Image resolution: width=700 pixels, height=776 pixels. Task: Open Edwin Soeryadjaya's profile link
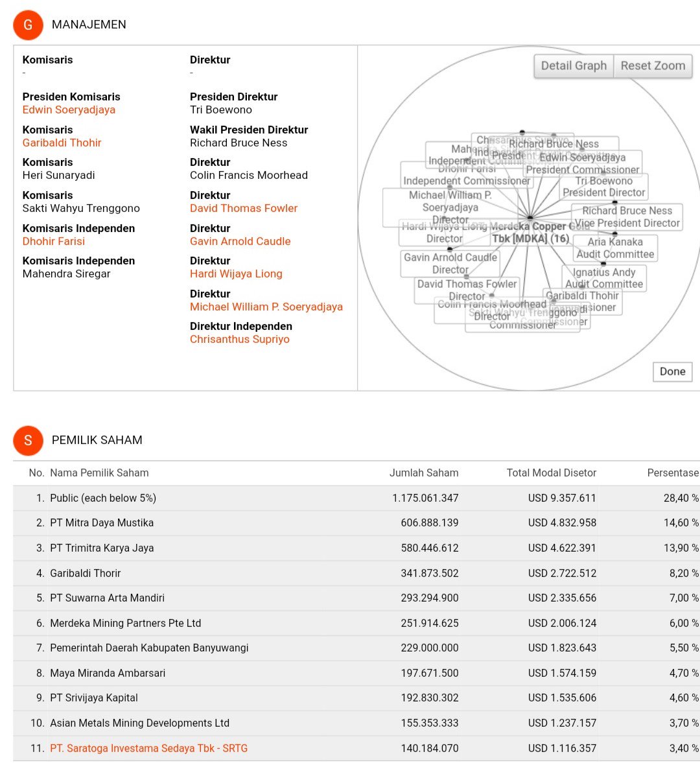pos(69,110)
